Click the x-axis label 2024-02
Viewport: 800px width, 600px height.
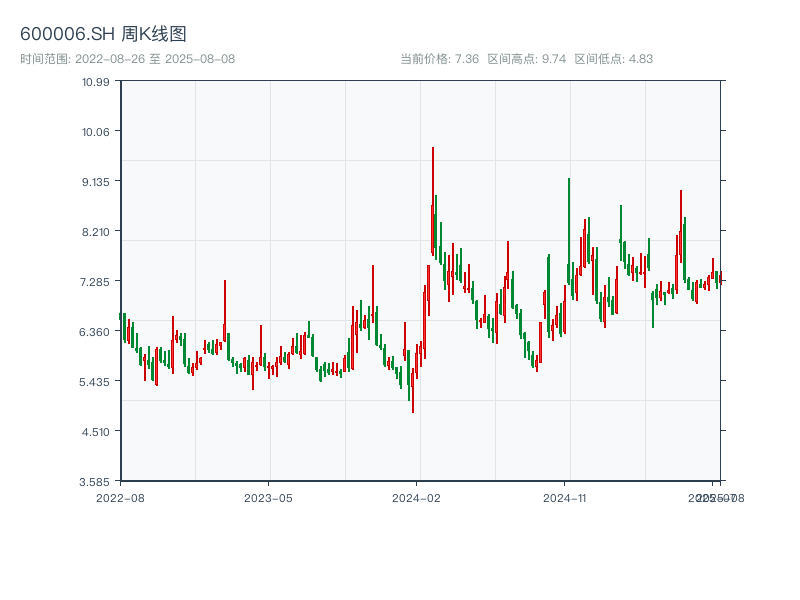pyautogui.click(x=416, y=498)
